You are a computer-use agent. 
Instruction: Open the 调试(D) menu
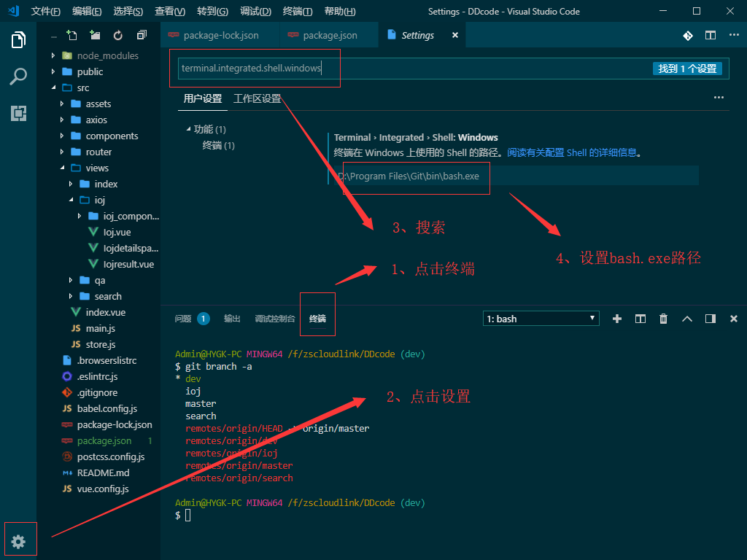pyautogui.click(x=256, y=12)
